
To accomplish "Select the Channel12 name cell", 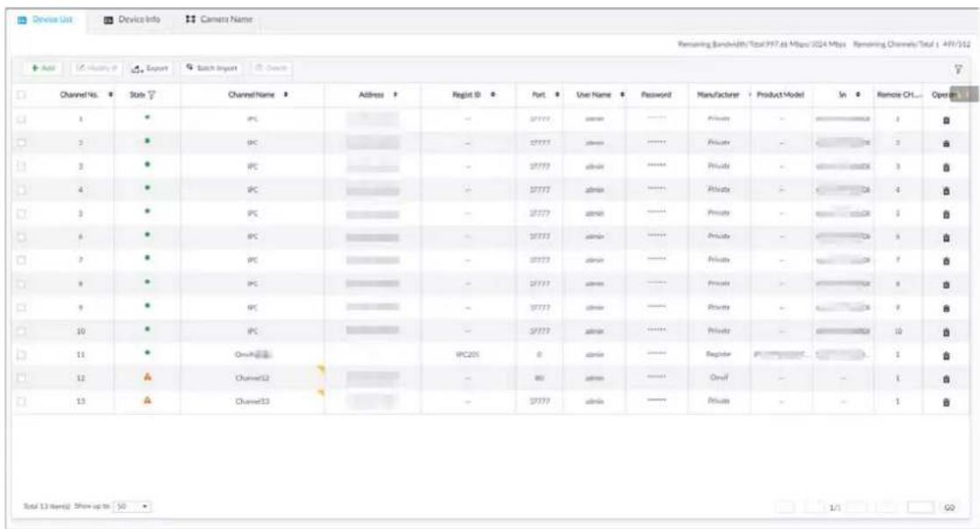I will click(x=252, y=378).
